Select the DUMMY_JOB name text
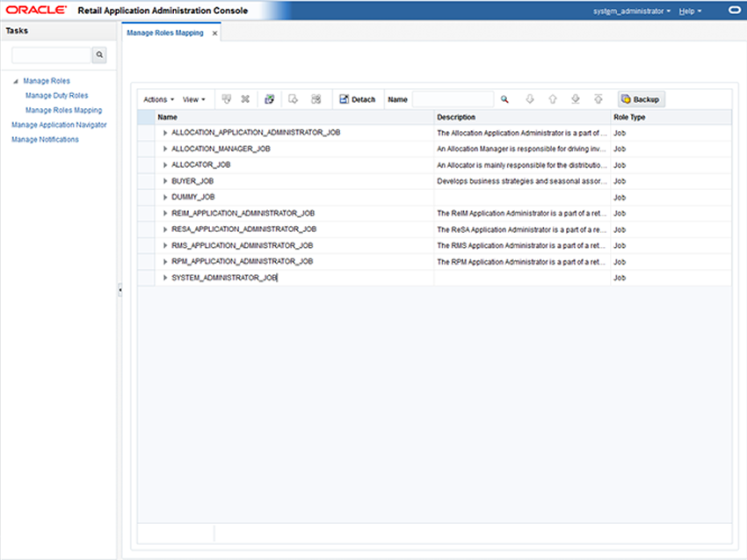Screen dimensions: 747x560 [x=193, y=197]
